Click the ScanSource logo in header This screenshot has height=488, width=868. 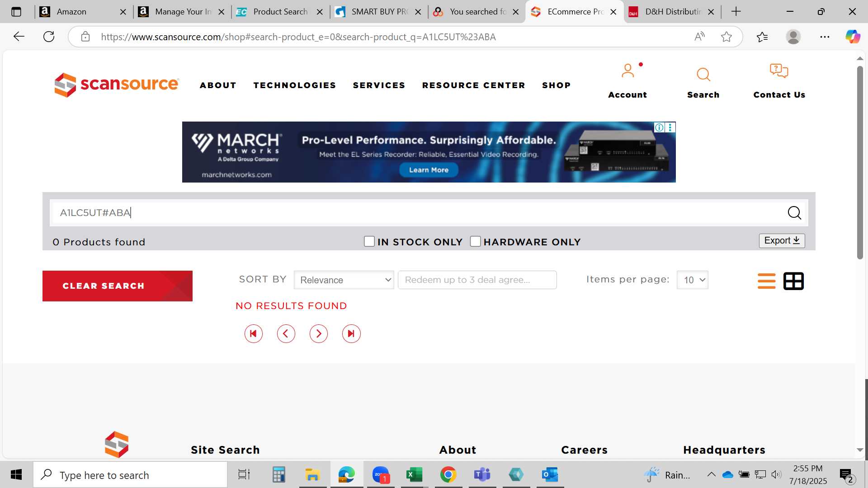click(x=117, y=84)
